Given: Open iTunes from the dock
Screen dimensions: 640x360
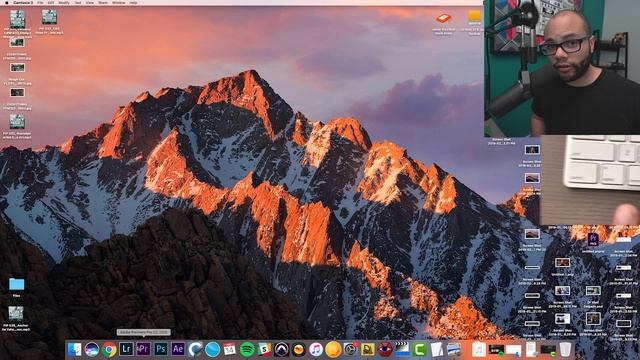Looking at the screenshot, I should 316,349.
